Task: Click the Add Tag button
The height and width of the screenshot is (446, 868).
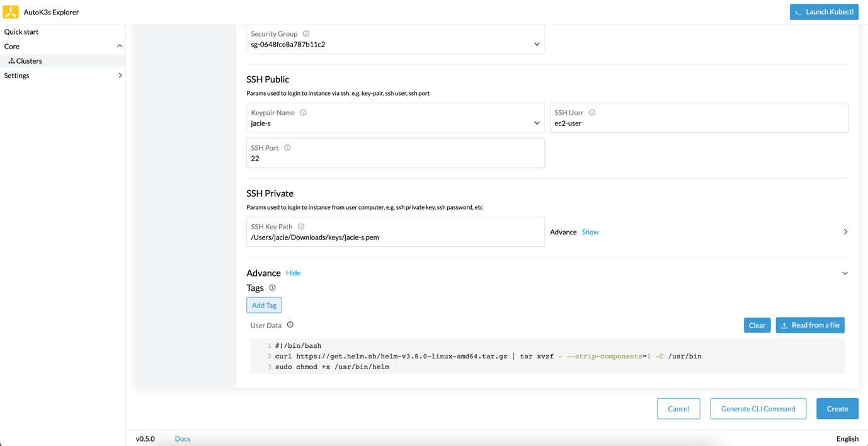Action: (x=264, y=305)
